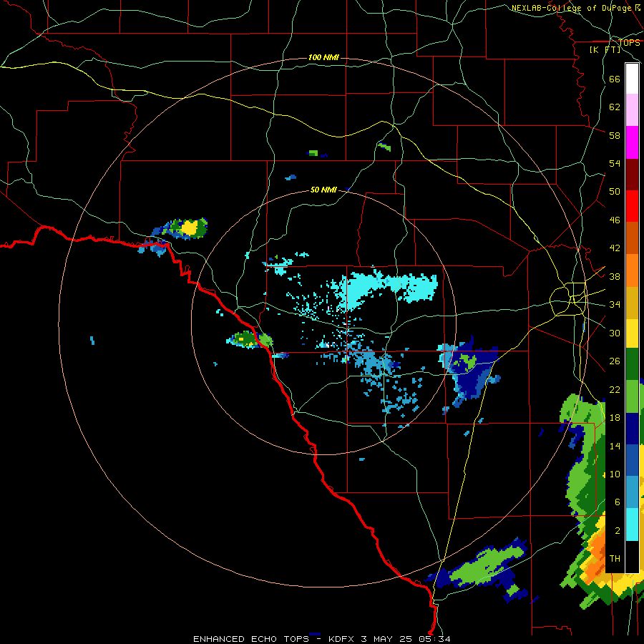Click the 100 NMI range ring label

click(x=323, y=57)
